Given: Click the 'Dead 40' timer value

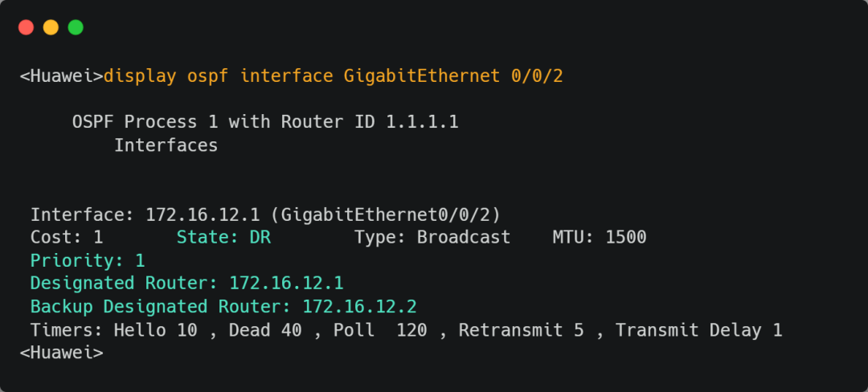Looking at the screenshot, I should pyautogui.click(x=265, y=330).
